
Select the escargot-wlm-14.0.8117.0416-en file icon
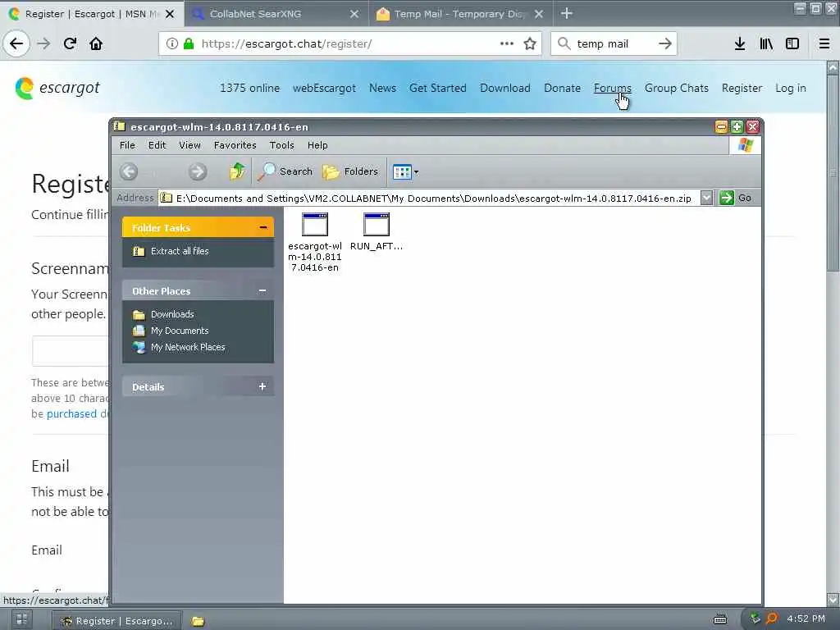tap(315, 242)
